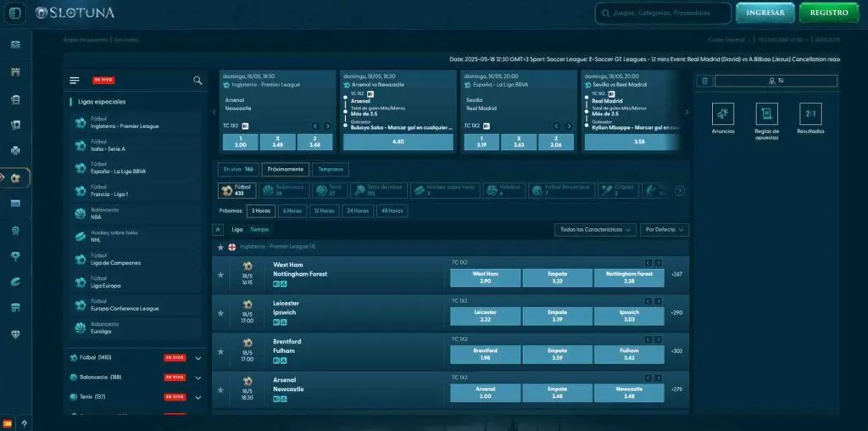Open the hamburger menu in sports panel
Image resolution: width=868 pixels, height=431 pixels.
coord(75,81)
